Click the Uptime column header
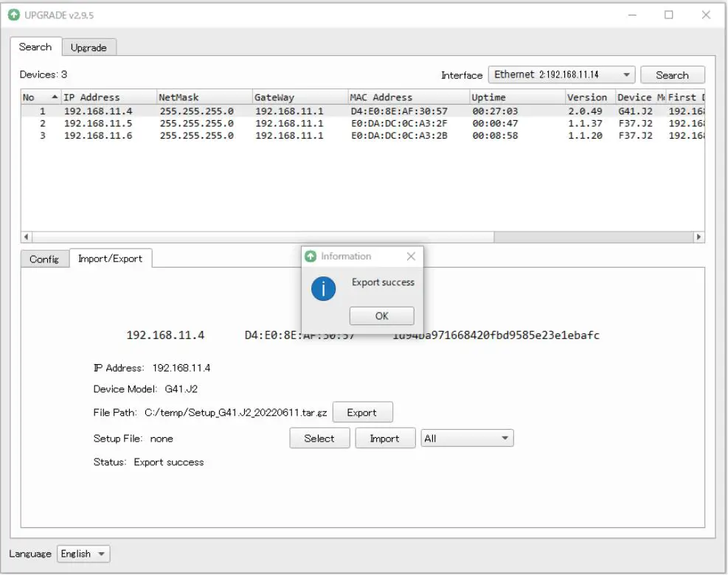The height and width of the screenshot is (575, 728). [x=518, y=97]
